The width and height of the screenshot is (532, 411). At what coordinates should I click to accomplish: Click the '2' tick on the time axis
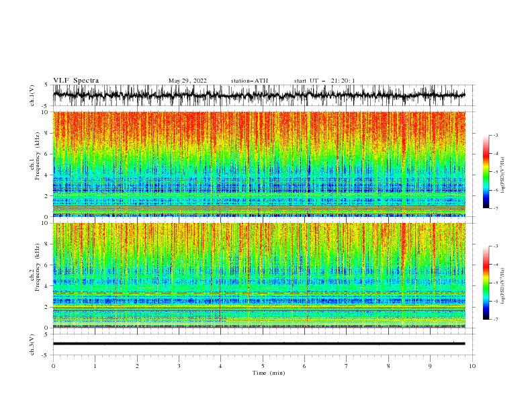click(137, 366)
